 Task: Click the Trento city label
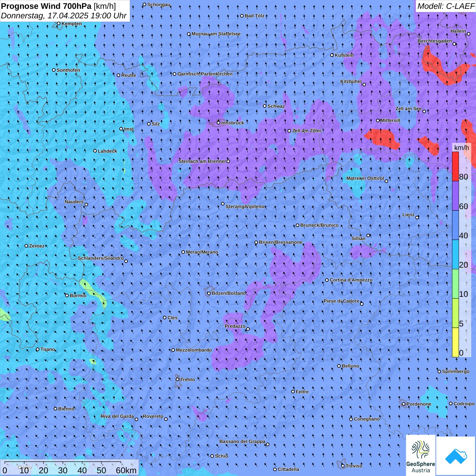click(188, 379)
